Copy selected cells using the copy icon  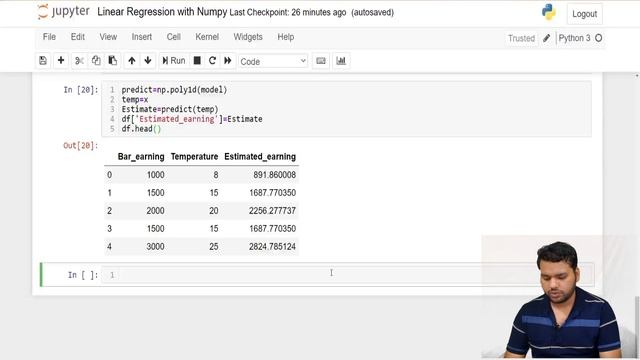pyautogui.click(x=96, y=61)
